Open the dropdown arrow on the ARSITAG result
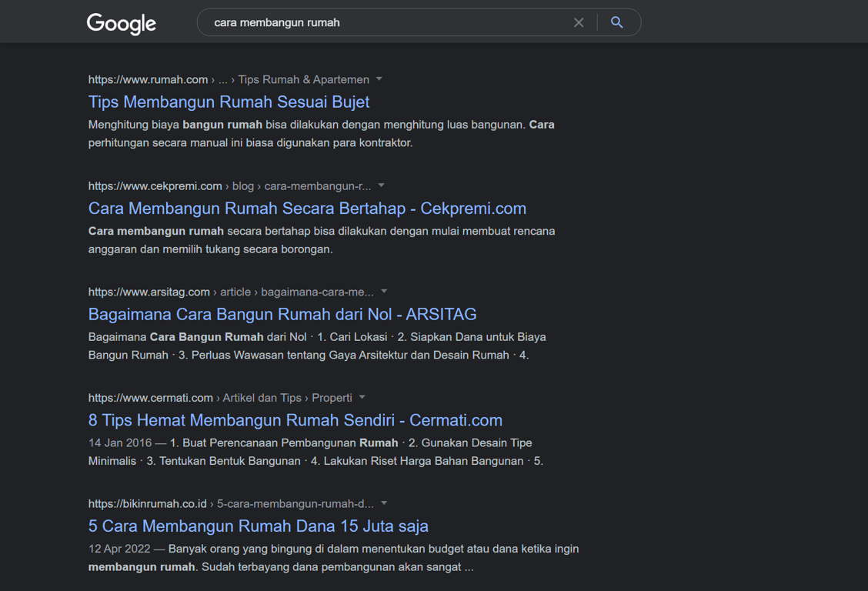The height and width of the screenshot is (591, 868). click(384, 292)
